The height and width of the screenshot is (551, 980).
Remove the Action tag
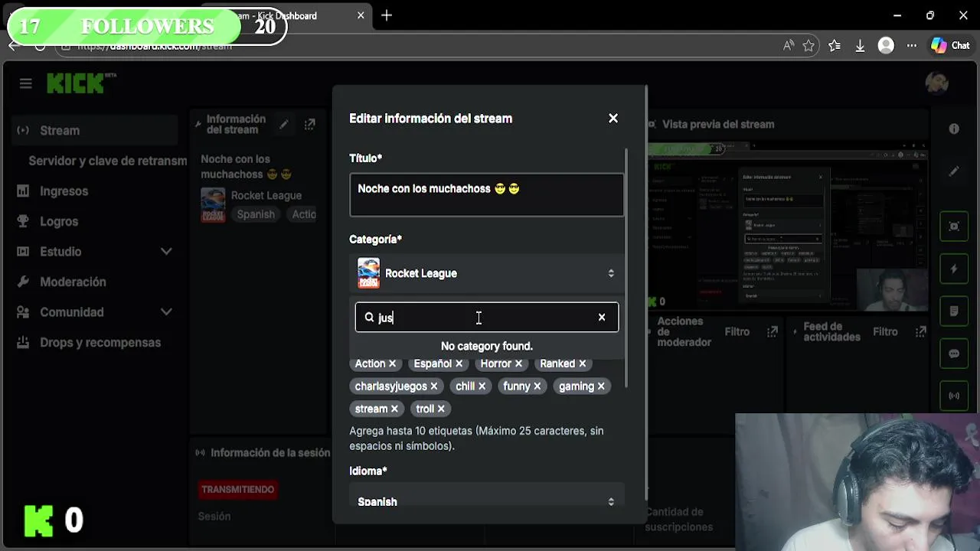click(x=392, y=364)
